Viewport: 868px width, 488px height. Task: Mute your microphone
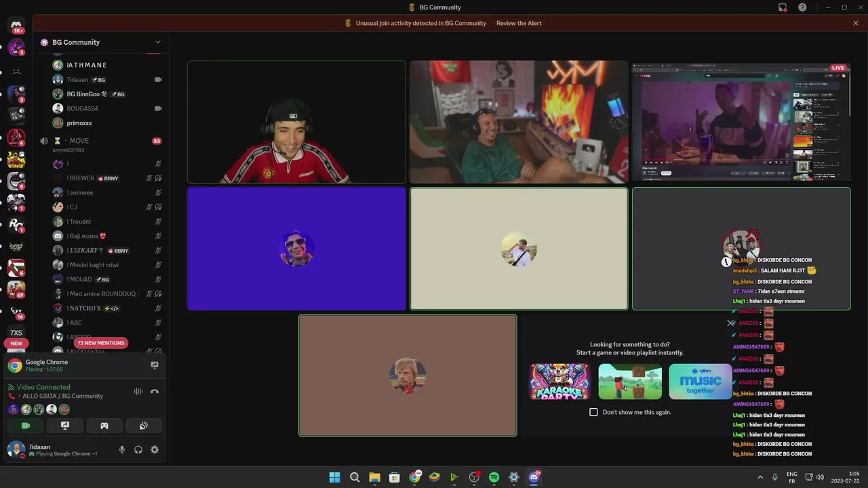[x=122, y=449]
